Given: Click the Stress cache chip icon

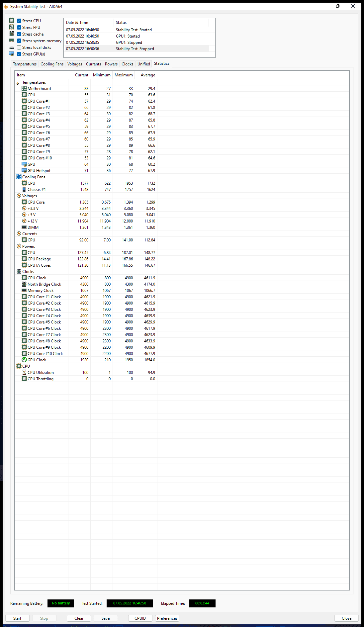Looking at the screenshot, I should (x=12, y=34).
